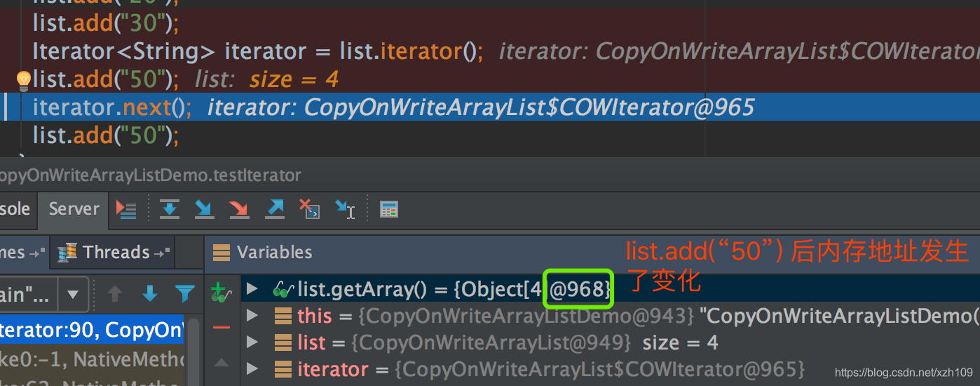Click the Iterator<String> iterator declaration line
This screenshot has height=386, width=980.
coord(258,51)
